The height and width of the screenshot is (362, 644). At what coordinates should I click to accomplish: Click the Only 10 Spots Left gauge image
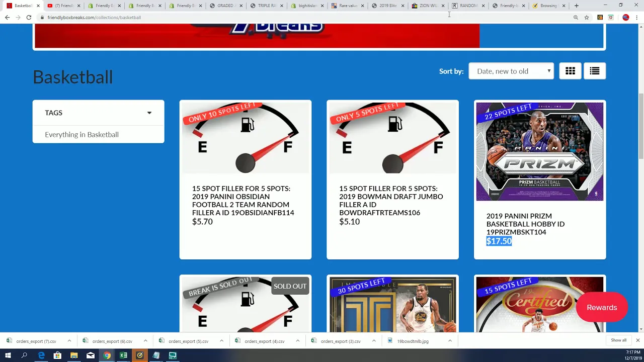pos(246,138)
